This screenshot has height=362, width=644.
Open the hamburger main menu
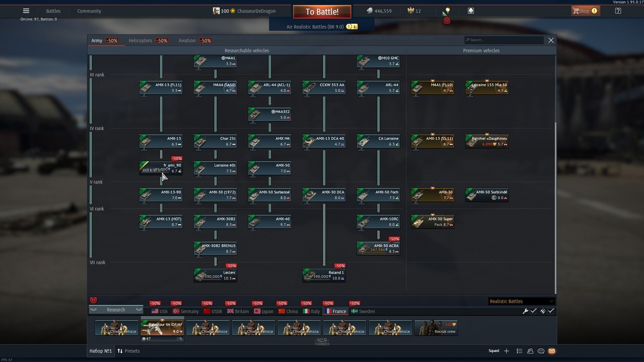point(26,11)
